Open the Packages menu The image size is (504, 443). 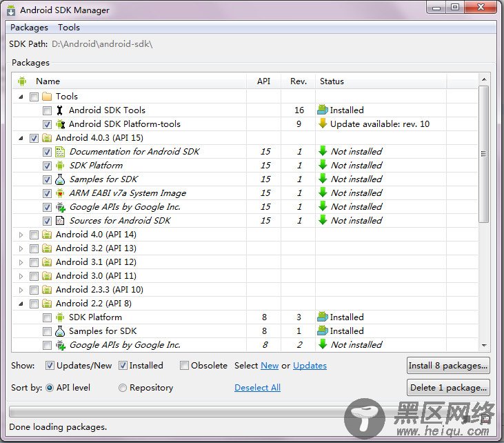click(x=29, y=28)
